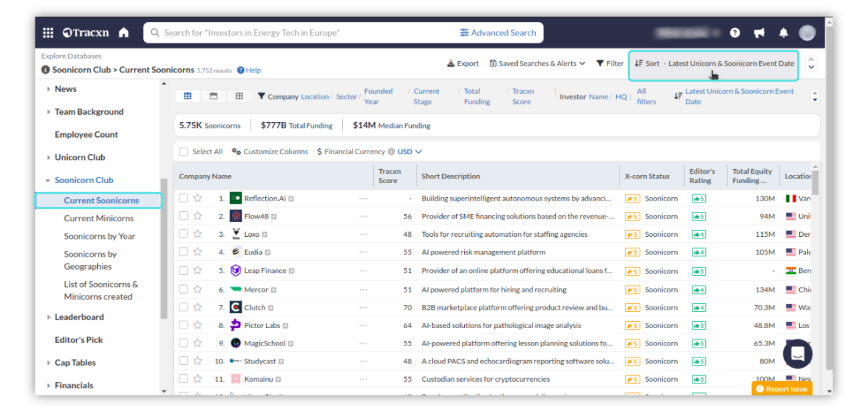
Task: Expand Saved Searches & Alerts dropdown
Action: tap(537, 63)
